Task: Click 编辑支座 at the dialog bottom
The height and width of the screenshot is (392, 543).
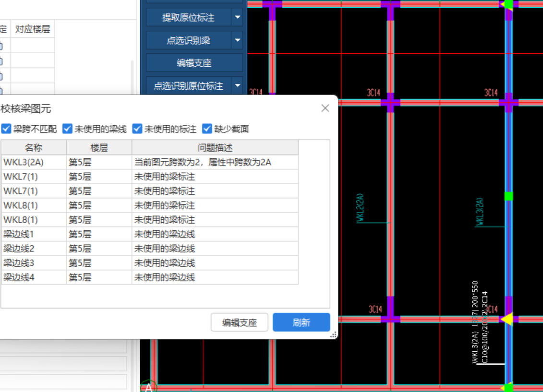Action: 239,322
